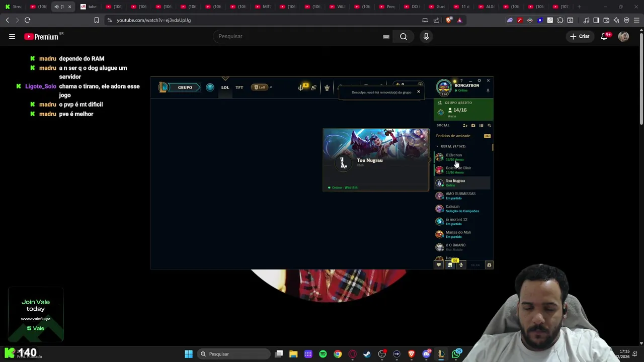Click Ligote_Solo username in chat
Image resolution: width=644 pixels, height=362 pixels.
pyautogui.click(x=41, y=86)
